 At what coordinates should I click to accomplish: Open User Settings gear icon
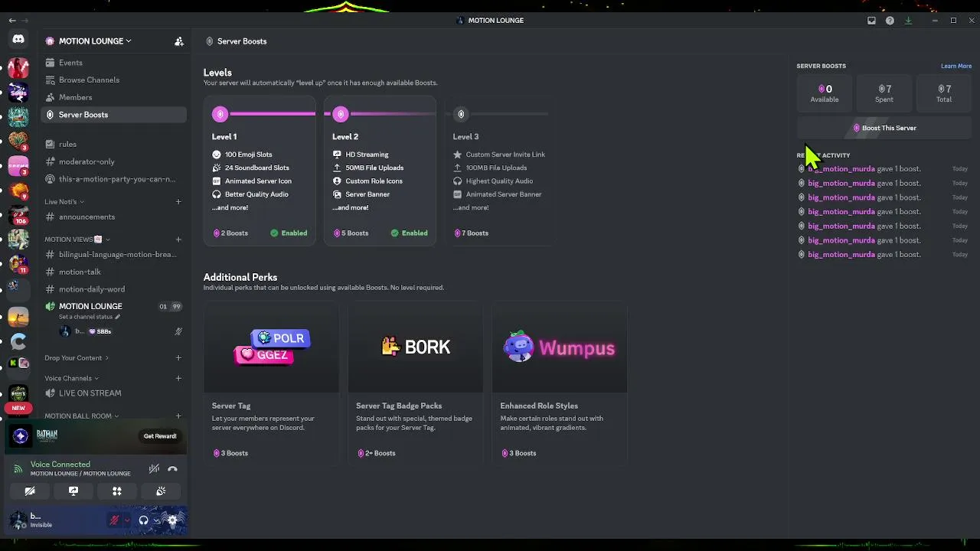[172, 520]
